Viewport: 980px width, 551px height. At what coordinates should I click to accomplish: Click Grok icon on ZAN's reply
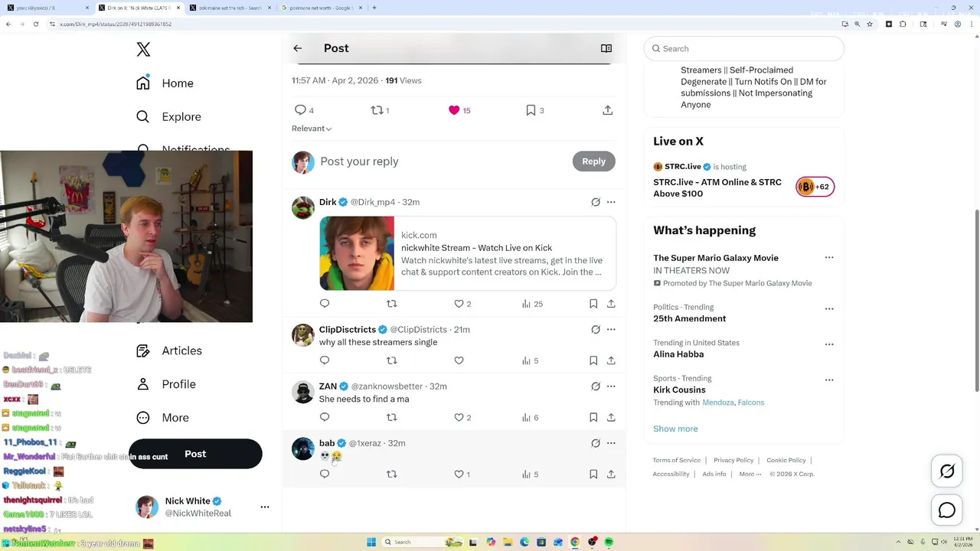(x=596, y=386)
